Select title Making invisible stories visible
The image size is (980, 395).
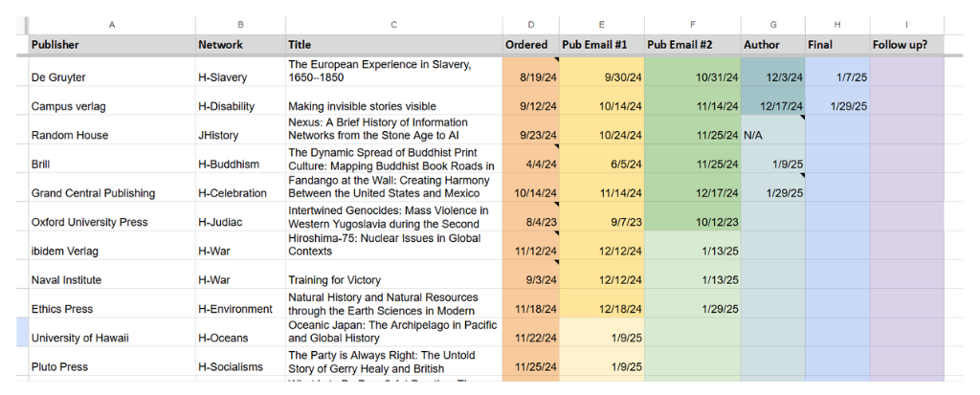pos(393,100)
